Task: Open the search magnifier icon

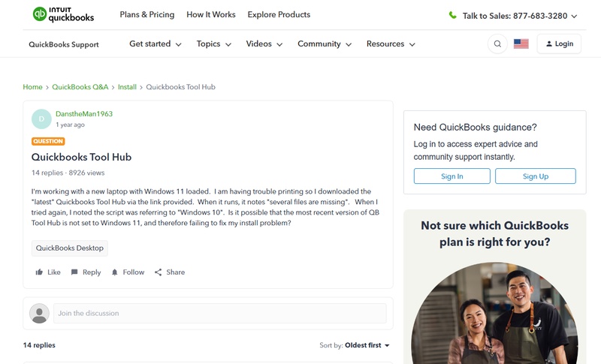Action: tap(497, 44)
